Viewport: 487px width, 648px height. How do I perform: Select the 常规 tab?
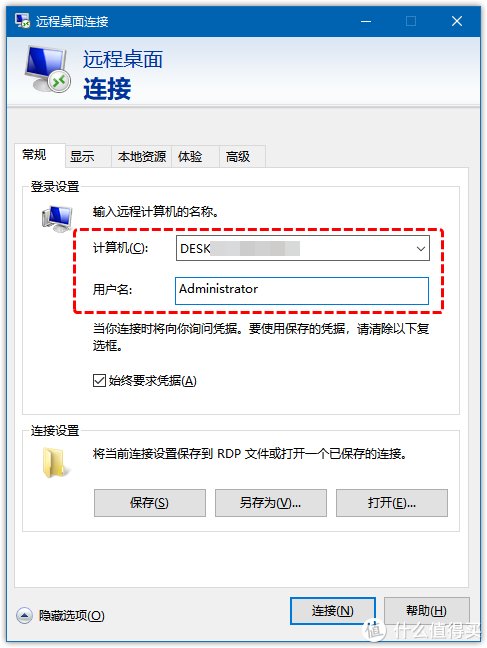(x=34, y=155)
